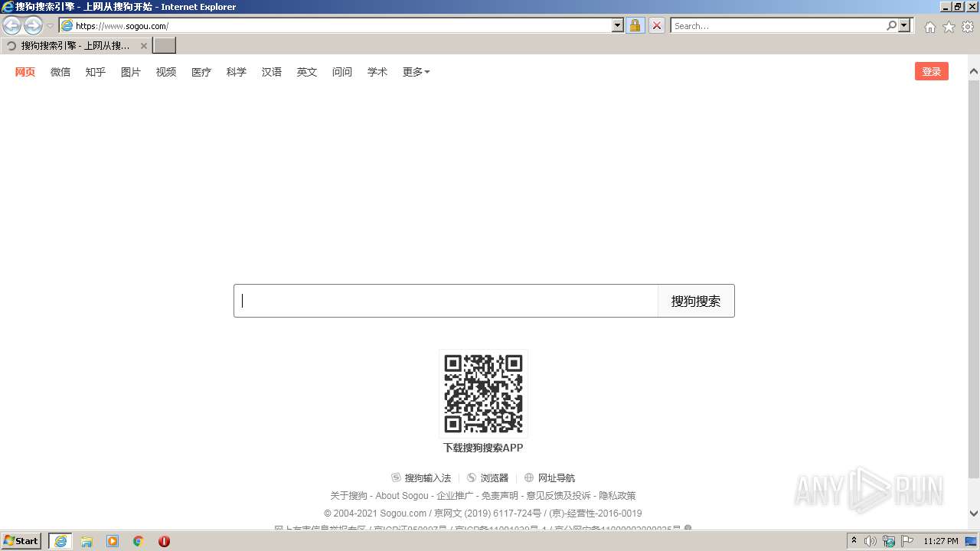Select the 网页 navigation tab
The image size is (980, 551).
click(25, 72)
